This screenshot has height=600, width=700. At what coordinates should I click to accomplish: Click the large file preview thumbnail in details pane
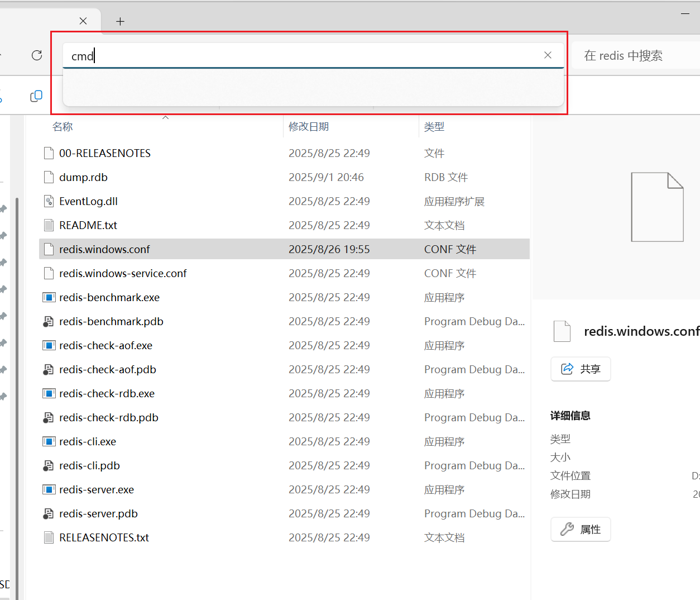pos(657,207)
